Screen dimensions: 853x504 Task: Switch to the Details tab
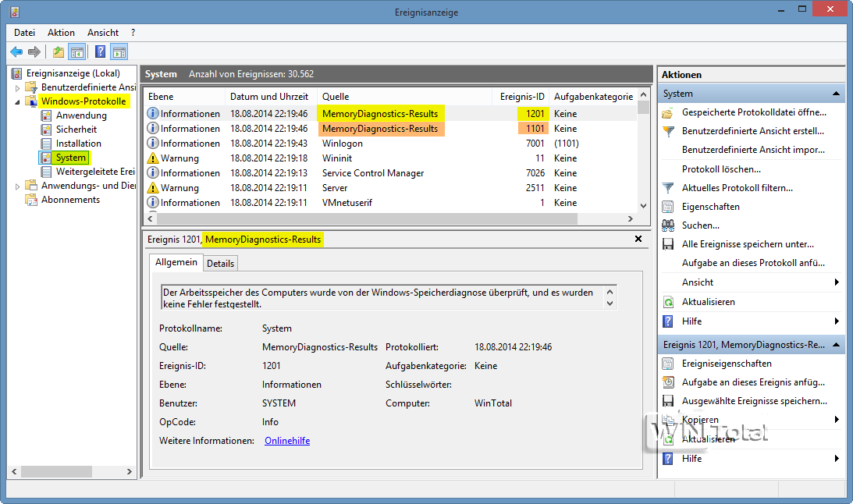(220, 264)
